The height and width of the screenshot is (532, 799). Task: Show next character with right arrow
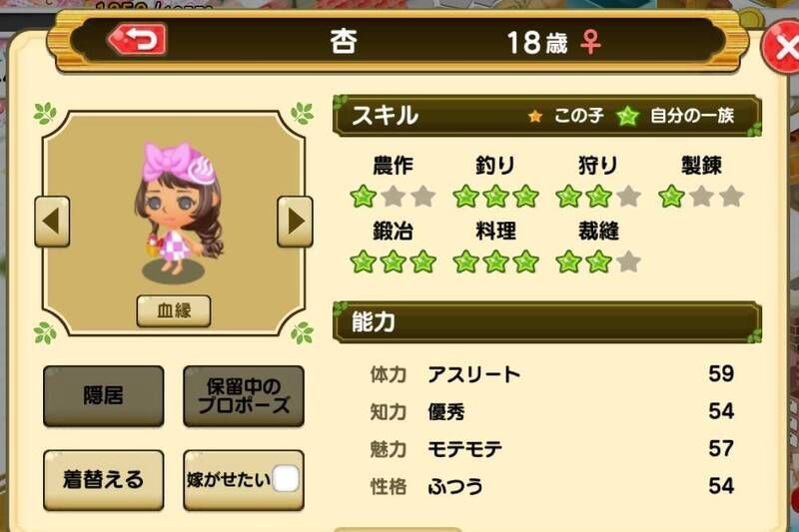295,222
